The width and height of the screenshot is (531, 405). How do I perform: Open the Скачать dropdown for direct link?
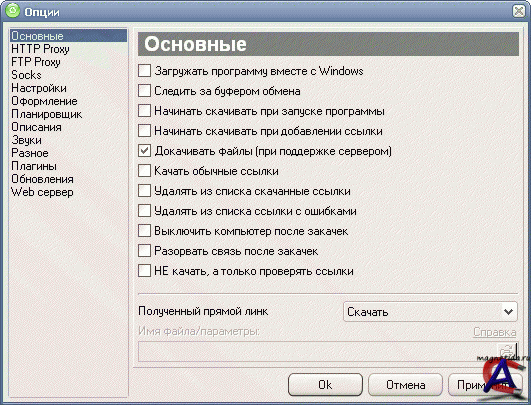pos(430,312)
